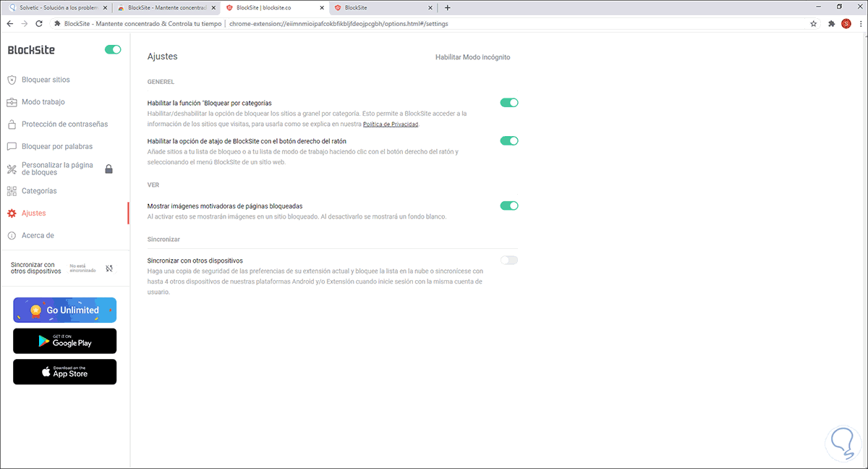Click the Protección de contraseñas padlock icon
868x469 pixels.
(12, 124)
